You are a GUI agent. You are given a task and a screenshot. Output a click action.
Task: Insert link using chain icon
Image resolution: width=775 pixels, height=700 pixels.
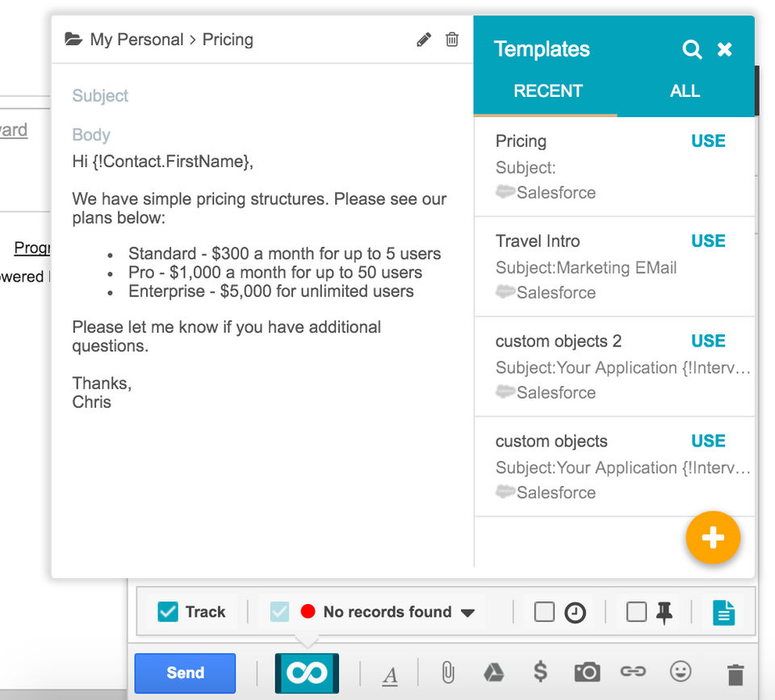click(633, 672)
